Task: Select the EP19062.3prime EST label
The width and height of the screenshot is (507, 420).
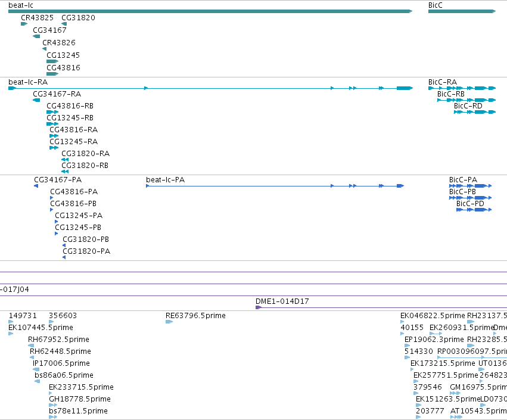Action: pyautogui.click(x=434, y=340)
